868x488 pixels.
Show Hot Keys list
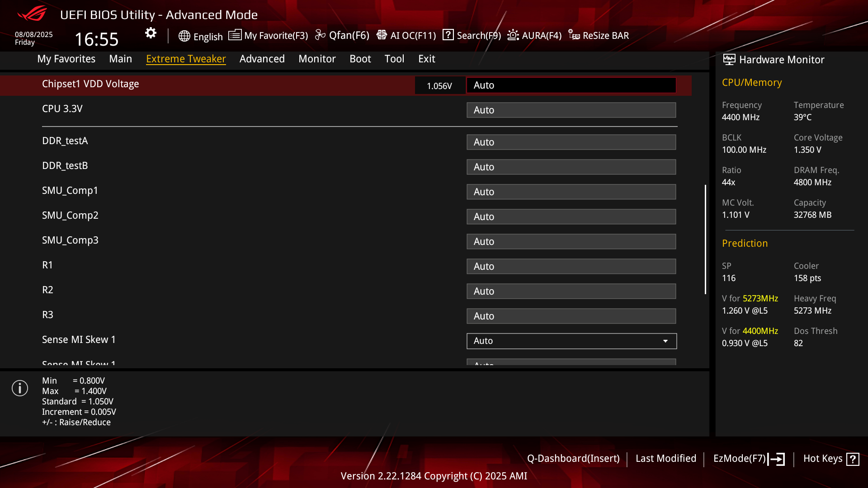click(x=823, y=458)
